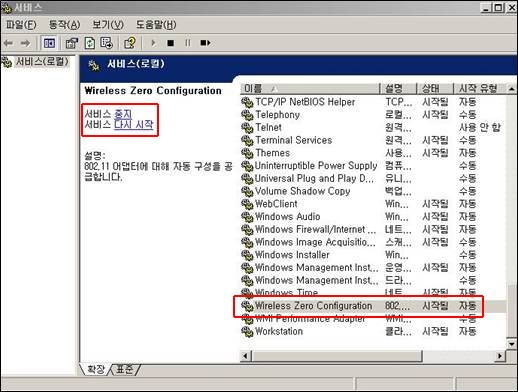
Task: Select the Terminal Services row
Action: [x=373, y=141]
